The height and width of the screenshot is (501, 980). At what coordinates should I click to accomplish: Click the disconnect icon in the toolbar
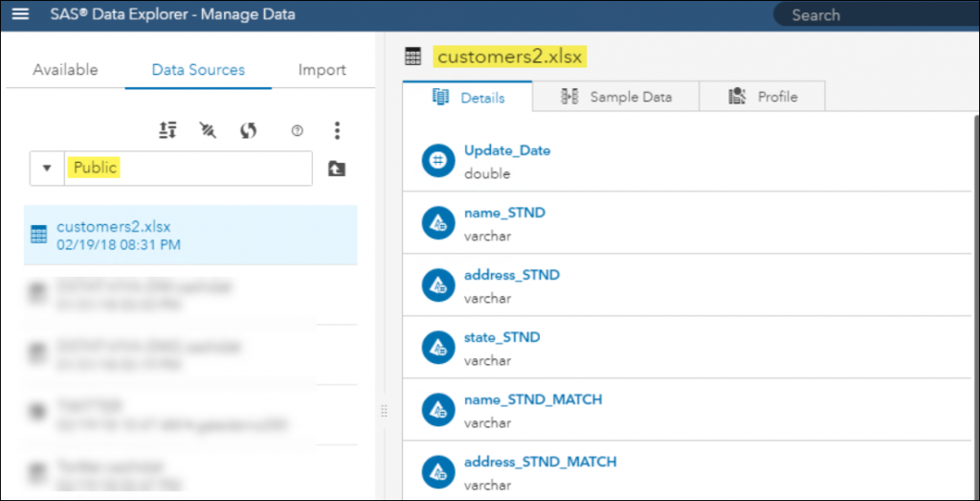[208, 130]
